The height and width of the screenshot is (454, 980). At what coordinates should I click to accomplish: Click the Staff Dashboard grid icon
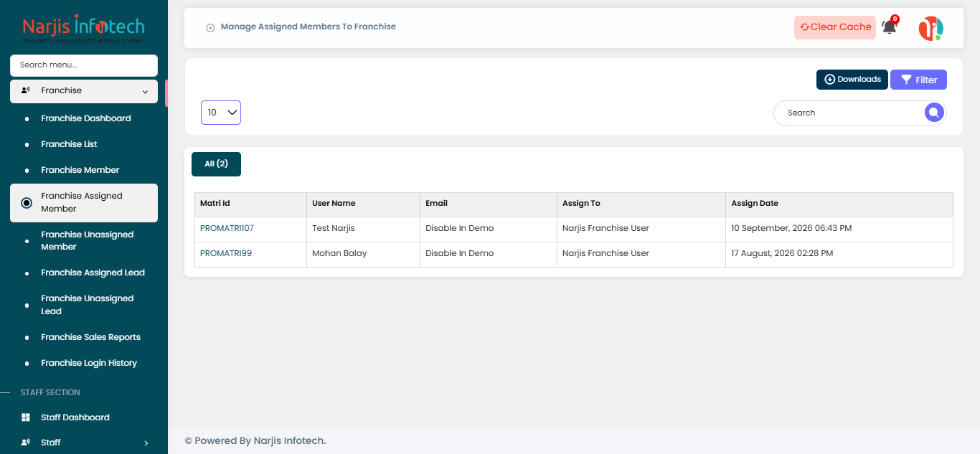(x=26, y=417)
